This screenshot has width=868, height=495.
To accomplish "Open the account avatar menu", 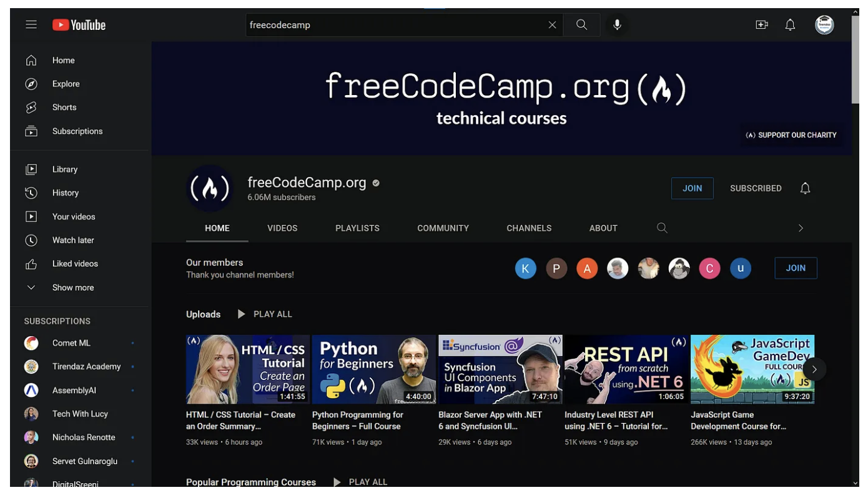I will (x=824, y=25).
